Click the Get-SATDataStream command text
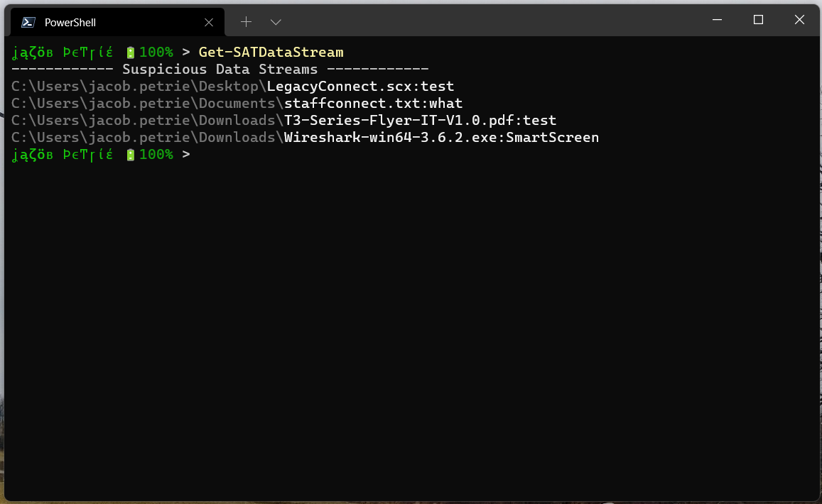 point(271,51)
